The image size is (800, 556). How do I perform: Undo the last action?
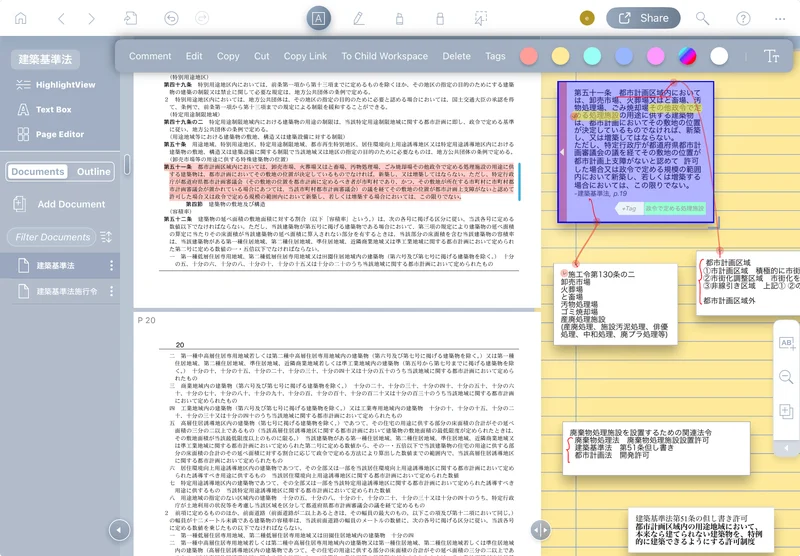171,19
